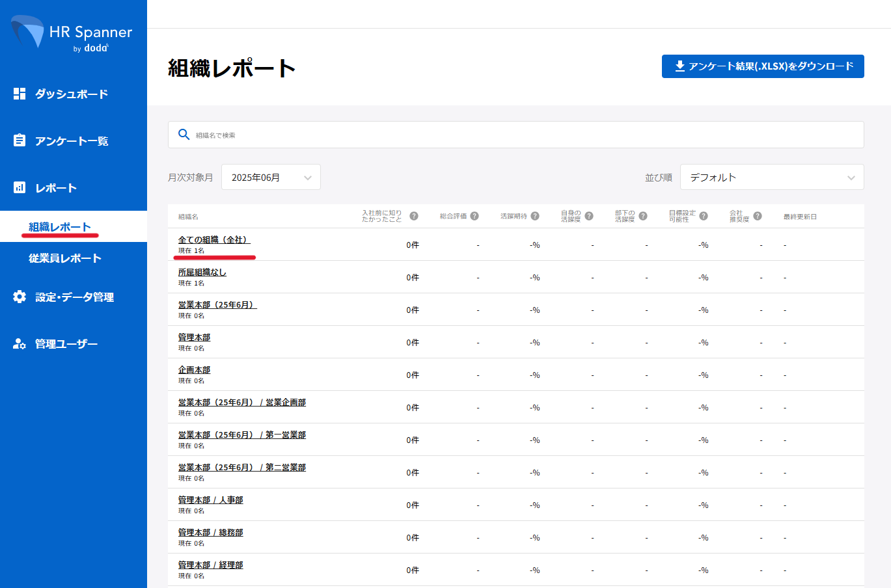Open the 全ての組織（全社） report link
The image size is (891, 588).
(x=213, y=239)
